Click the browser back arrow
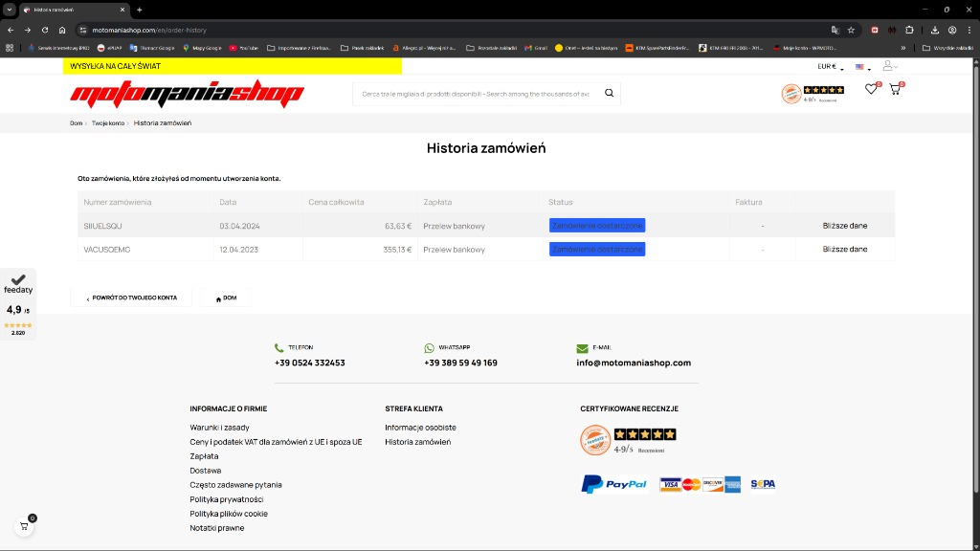The image size is (980, 551). click(11, 30)
